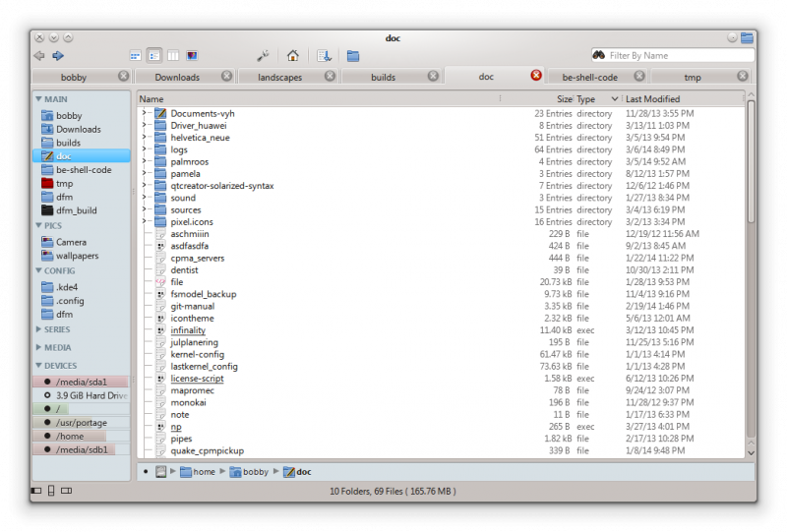The height and width of the screenshot is (532, 787).
Task: Collapse the MAIN sidebar section
Action: coord(38,99)
